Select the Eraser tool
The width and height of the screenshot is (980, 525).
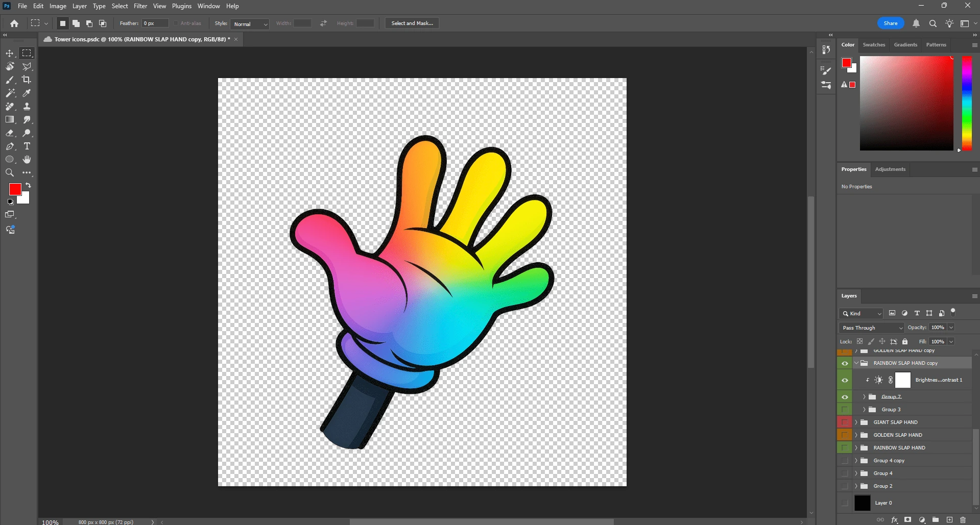10,133
